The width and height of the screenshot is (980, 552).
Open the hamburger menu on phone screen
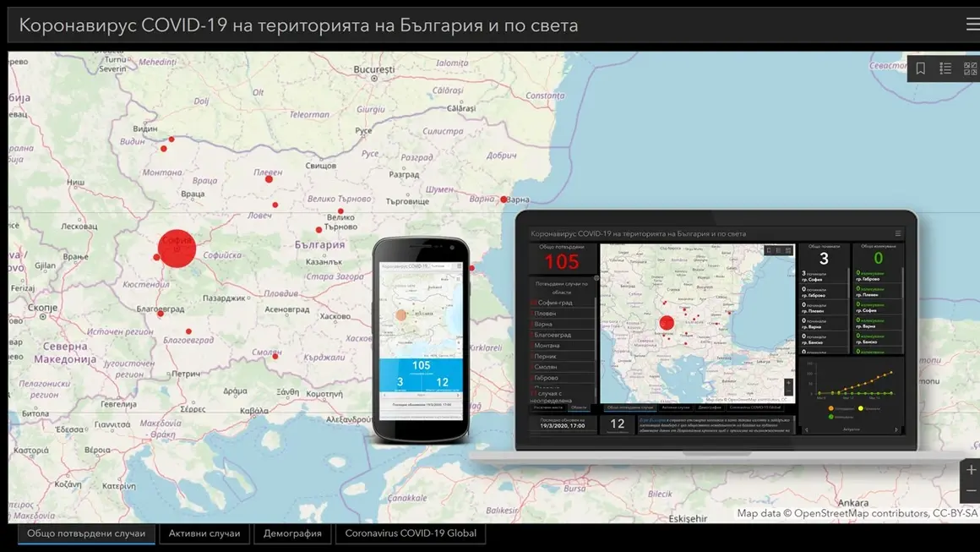pos(460,265)
